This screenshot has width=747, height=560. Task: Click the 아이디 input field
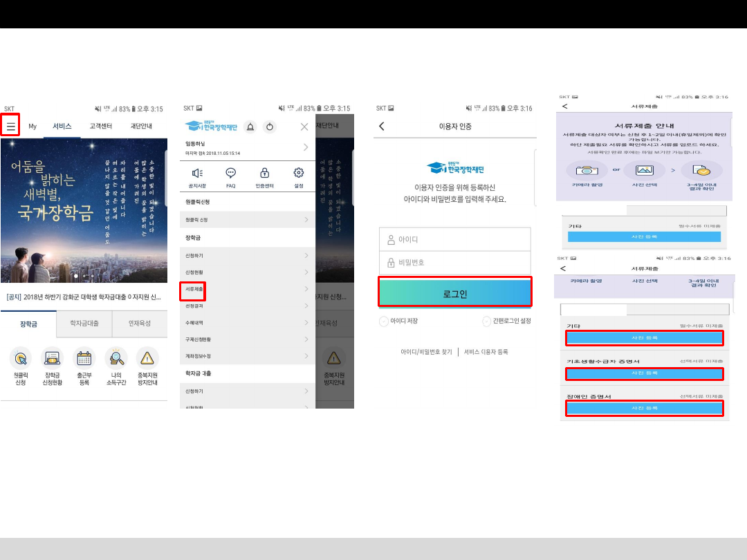coord(454,239)
